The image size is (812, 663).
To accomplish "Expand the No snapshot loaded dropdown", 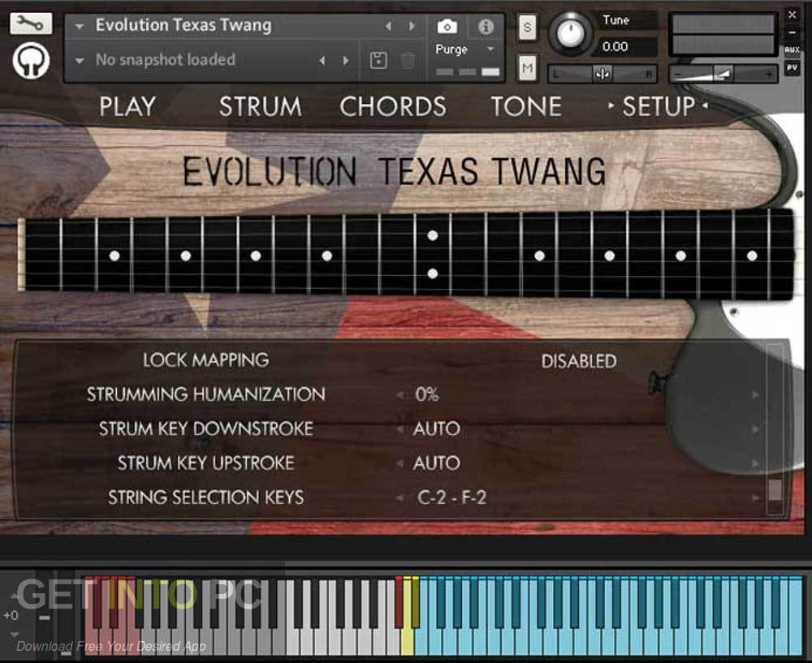I will [x=80, y=61].
